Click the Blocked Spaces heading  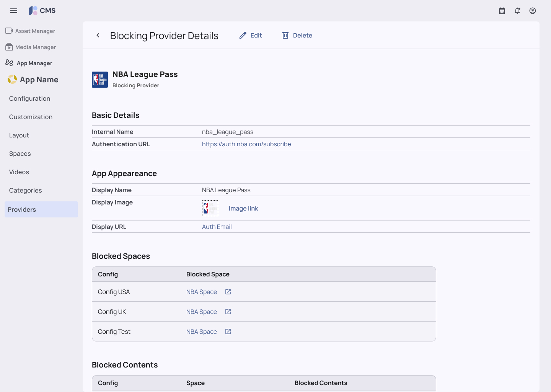(121, 256)
